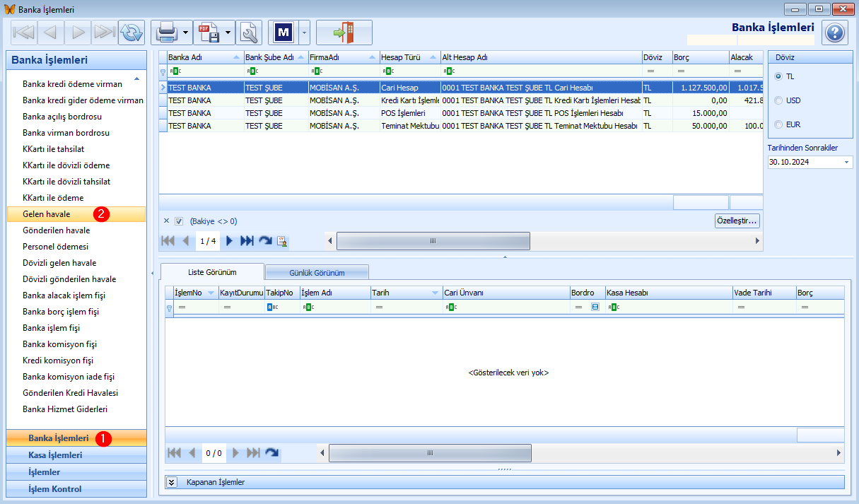This screenshot has width=859, height=504.
Task: Remove the Bakiye filter with the X
Action: 167,221
